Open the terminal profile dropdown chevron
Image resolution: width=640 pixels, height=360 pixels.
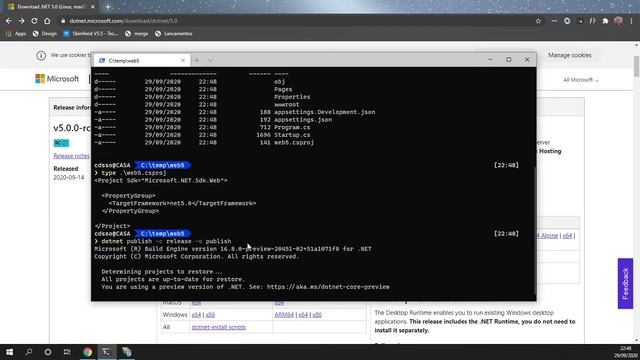pyautogui.click(x=210, y=60)
